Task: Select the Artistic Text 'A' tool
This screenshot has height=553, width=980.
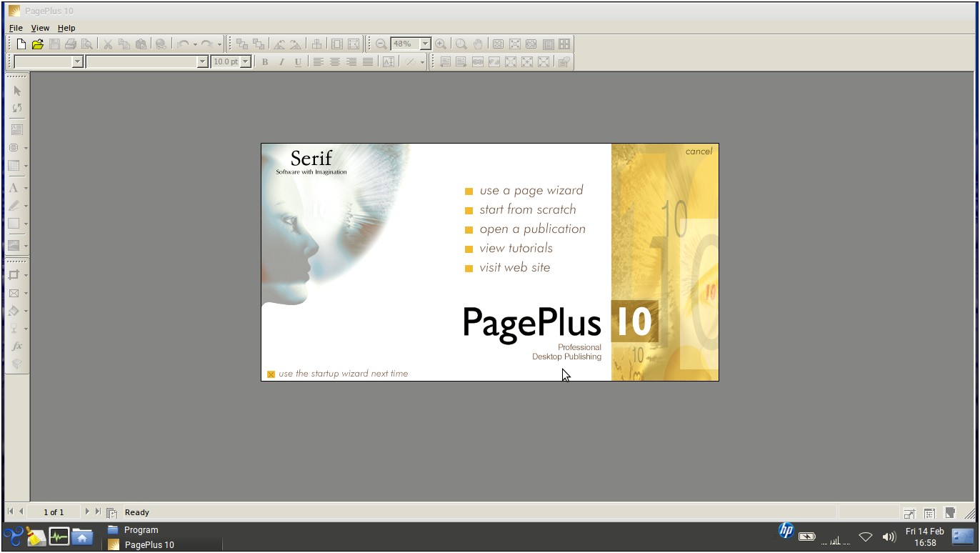Action: 14,189
